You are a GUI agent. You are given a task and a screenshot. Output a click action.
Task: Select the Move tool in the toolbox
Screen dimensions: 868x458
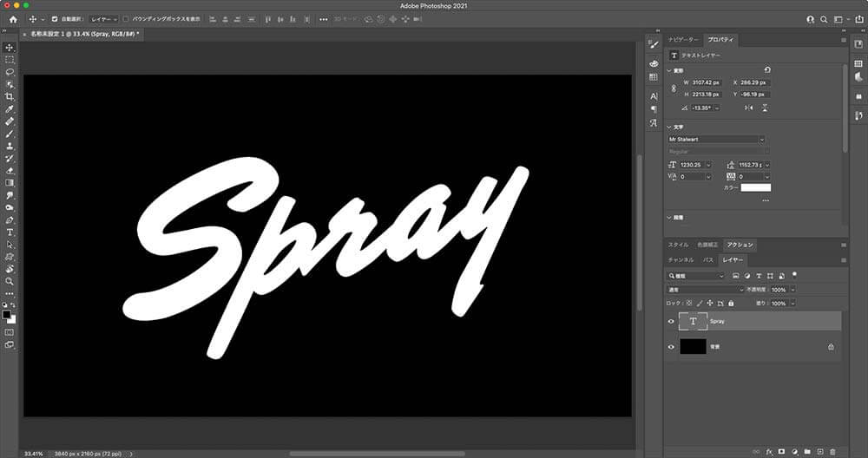pyautogui.click(x=10, y=48)
